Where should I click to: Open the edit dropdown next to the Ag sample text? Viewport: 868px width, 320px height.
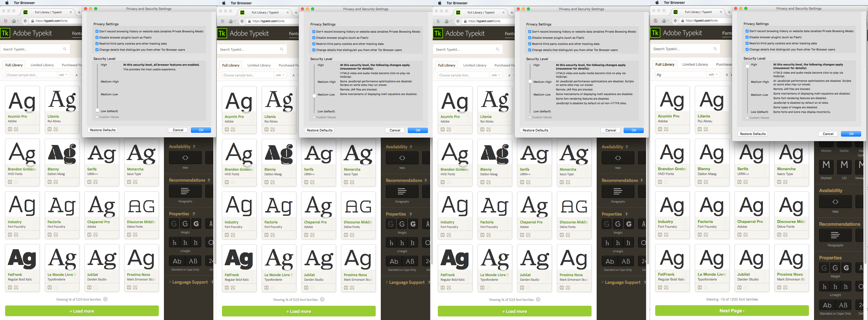click(x=713, y=74)
